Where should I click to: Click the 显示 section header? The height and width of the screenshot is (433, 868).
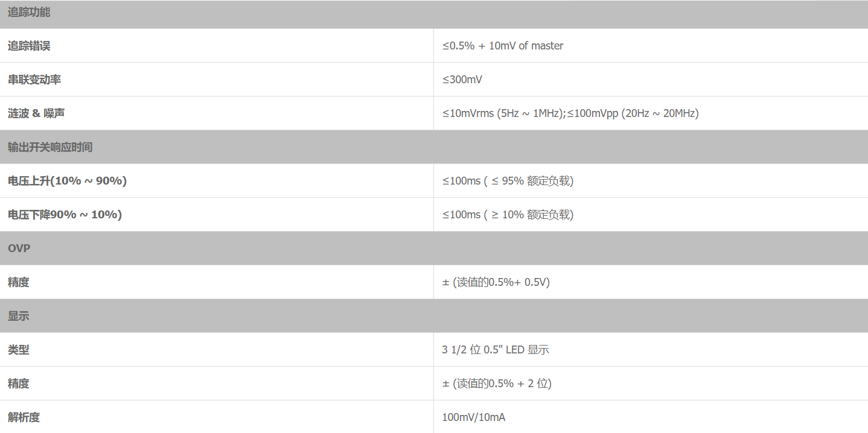click(x=18, y=316)
